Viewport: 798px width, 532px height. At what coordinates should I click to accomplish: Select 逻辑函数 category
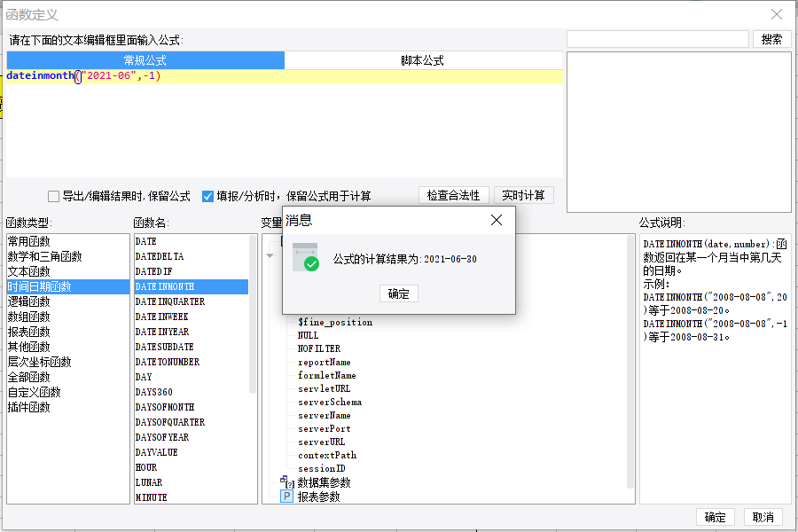[68, 301]
